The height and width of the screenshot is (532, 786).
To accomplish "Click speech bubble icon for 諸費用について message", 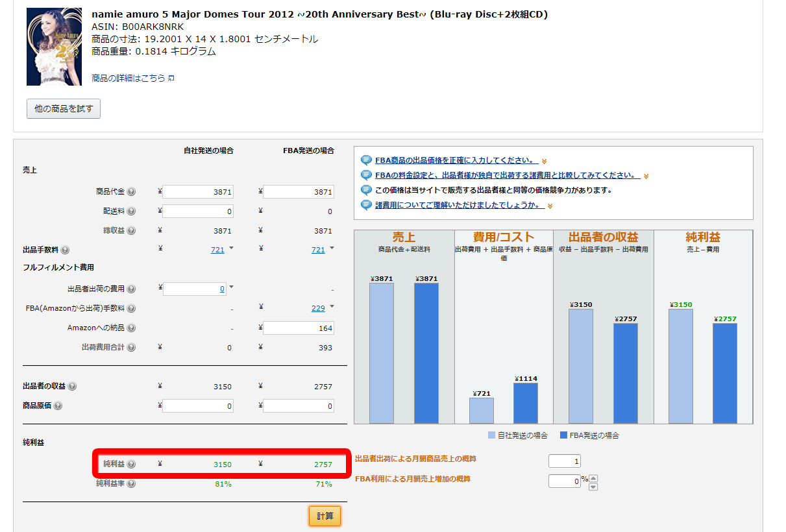I will [367, 205].
